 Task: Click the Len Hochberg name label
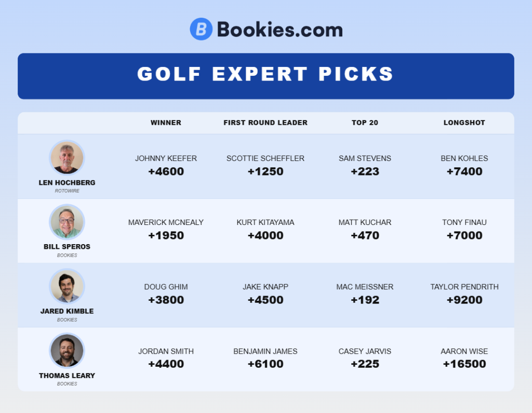[x=67, y=182]
